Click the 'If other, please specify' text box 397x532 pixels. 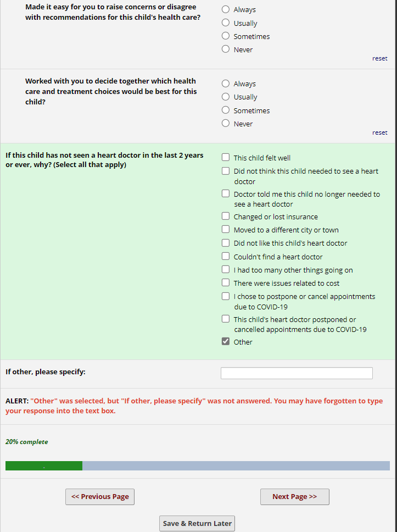297,373
